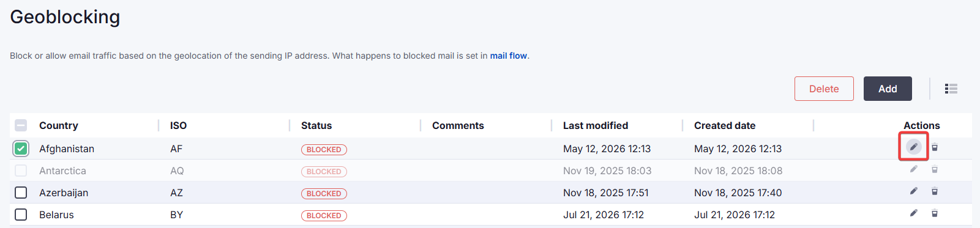Delete the Belarus entry with trash icon

[x=935, y=213]
